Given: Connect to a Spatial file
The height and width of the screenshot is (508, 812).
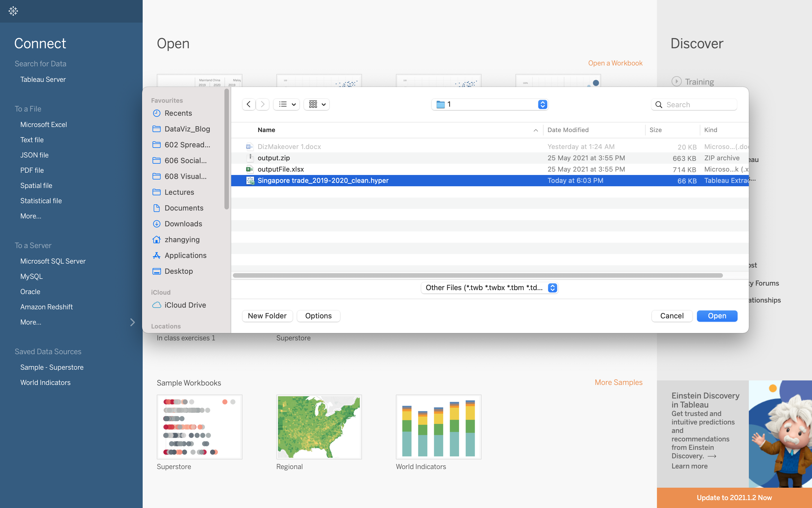Looking at the screenshot, I should click(x=36, y=185).
